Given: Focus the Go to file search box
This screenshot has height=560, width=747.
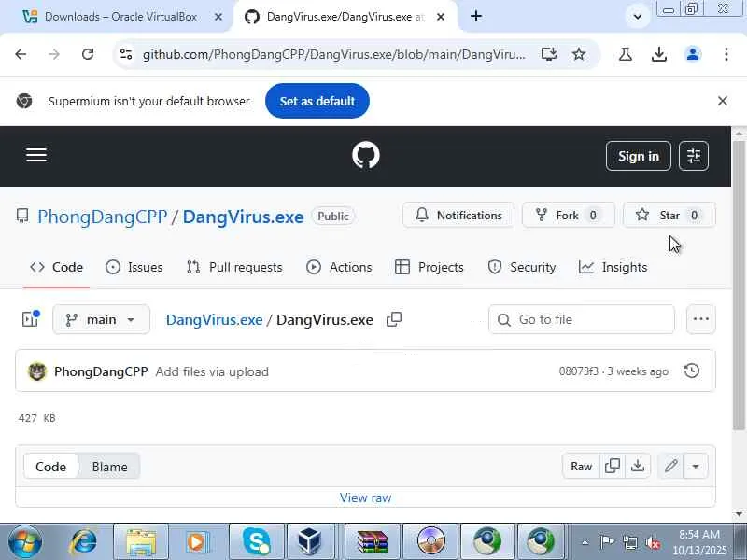Looking at the screenshot, I should 581,319.
